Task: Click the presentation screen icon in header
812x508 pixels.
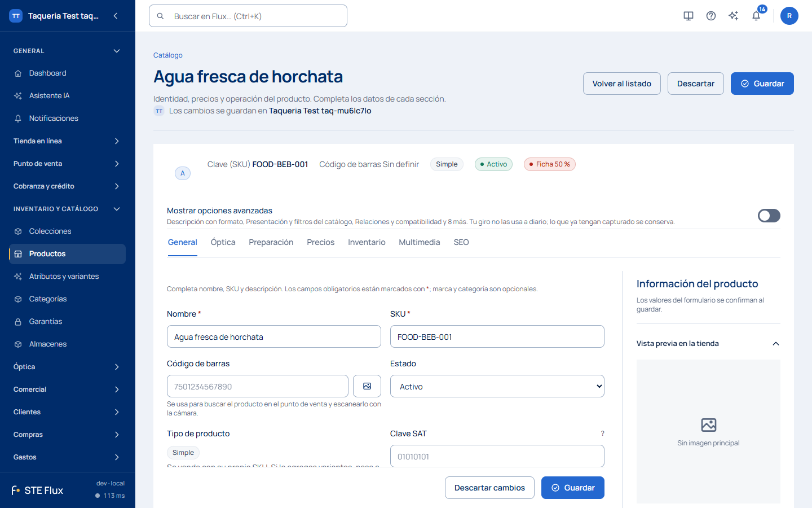Action: click(x=689, y=16)
